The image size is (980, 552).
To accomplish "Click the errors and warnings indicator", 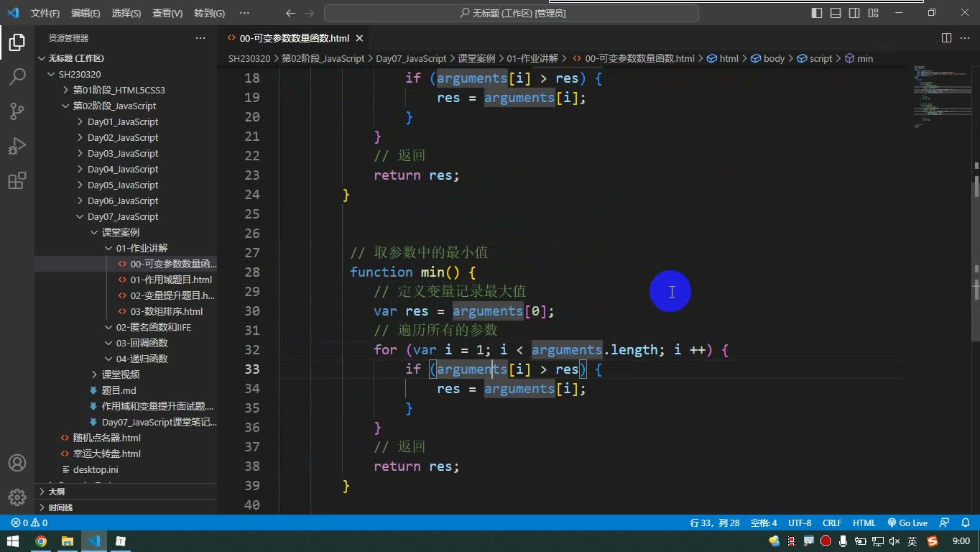I will (29, 523).
